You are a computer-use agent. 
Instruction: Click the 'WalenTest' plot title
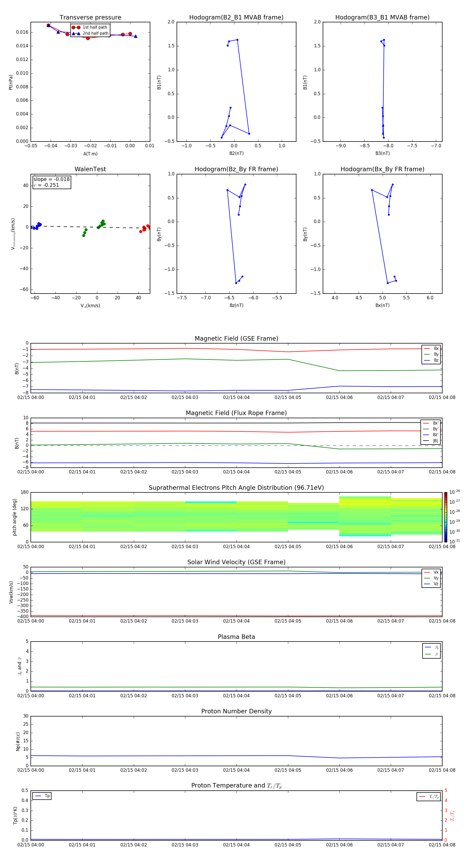(x=90, y=169)
